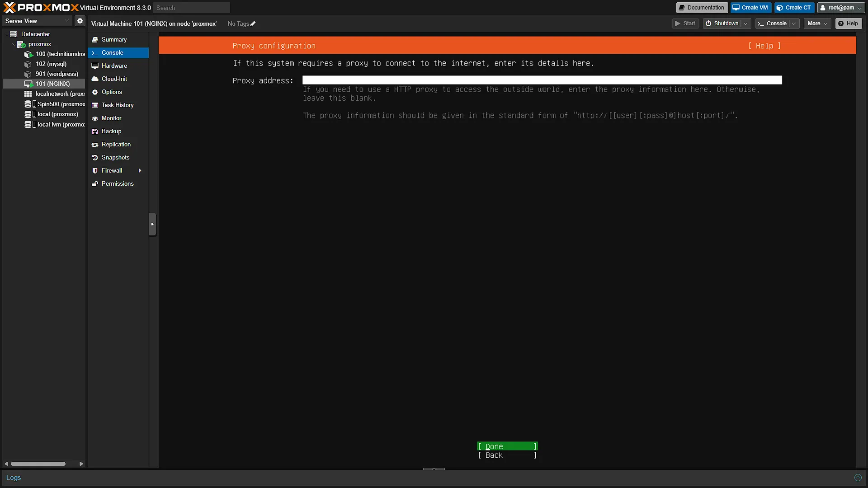Select VM 101 (NGINX) in tree
Image resolution: width=868 pixels, height=488 pixels.
coord(52,84)
